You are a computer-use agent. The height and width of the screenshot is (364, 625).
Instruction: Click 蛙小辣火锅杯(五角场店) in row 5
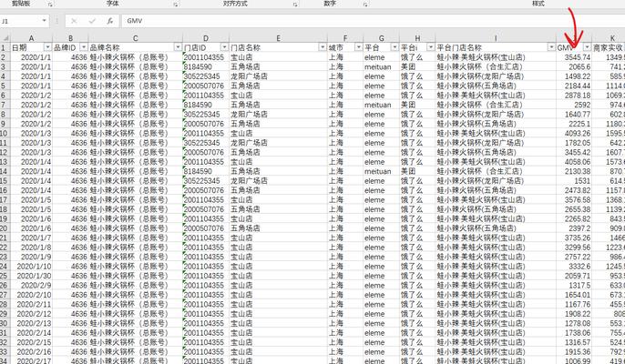(x=476, y=86)
